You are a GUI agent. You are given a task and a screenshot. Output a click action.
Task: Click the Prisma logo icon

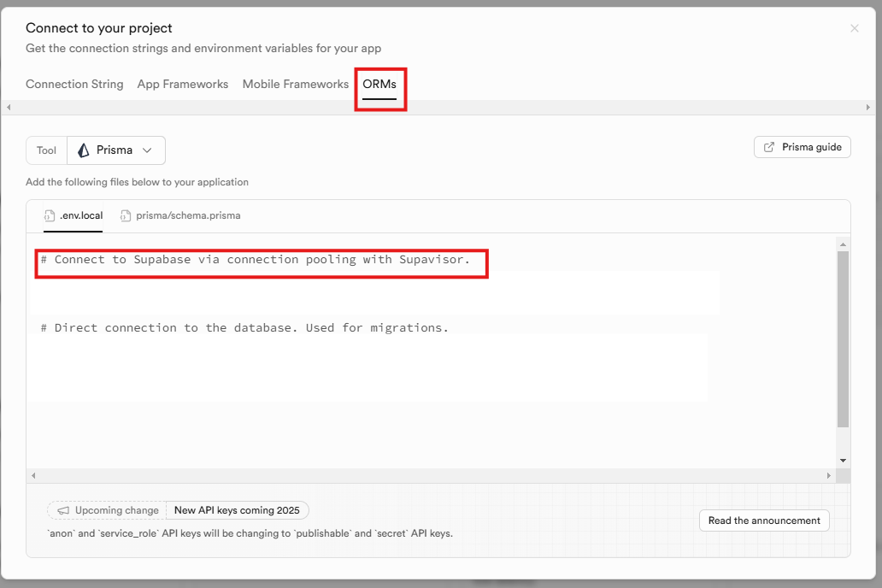point(84,150)
